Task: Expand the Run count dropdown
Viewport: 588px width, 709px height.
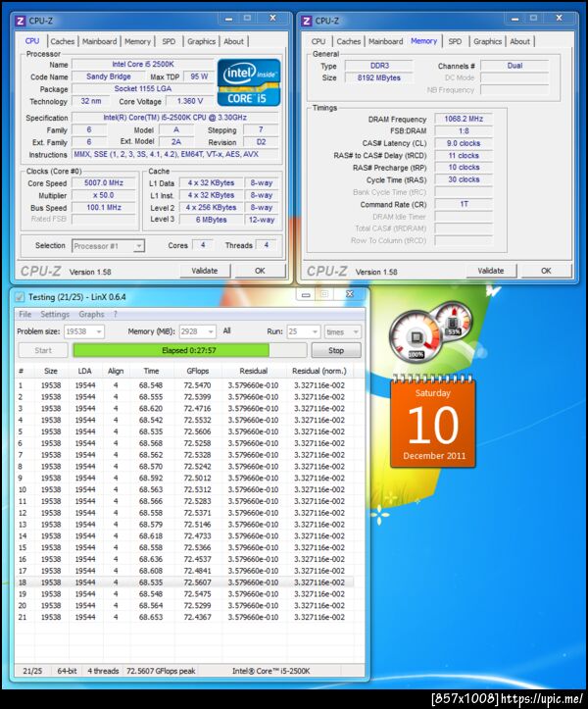Action: pos(315,331)
